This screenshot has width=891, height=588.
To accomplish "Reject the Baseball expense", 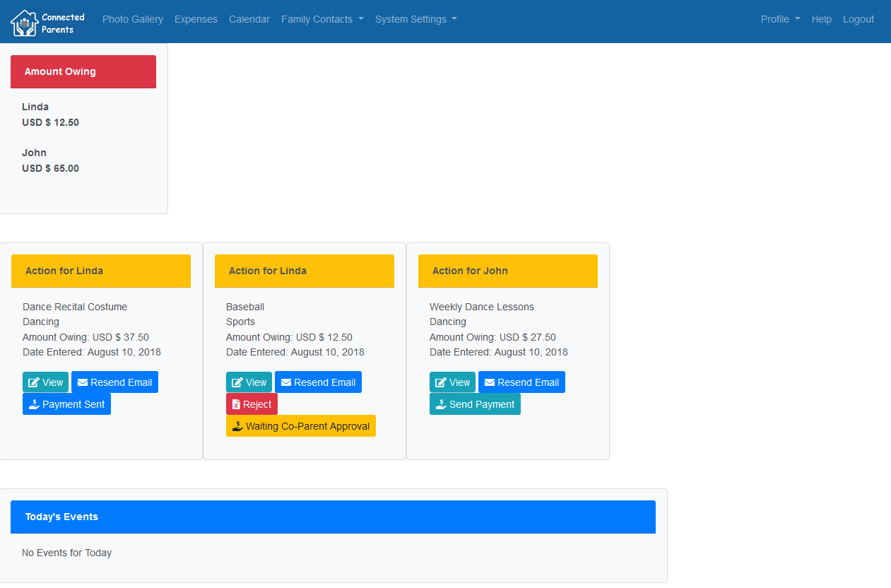I will (252, 404).
